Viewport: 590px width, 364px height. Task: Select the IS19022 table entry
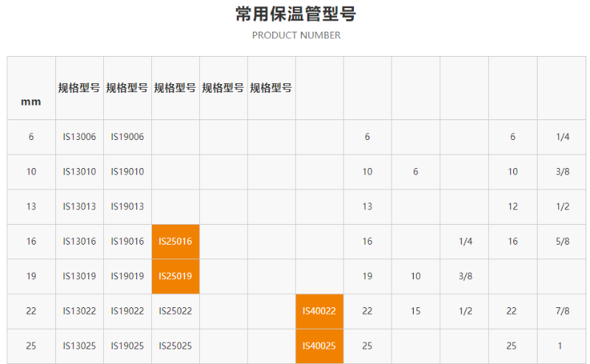[127, 311]
